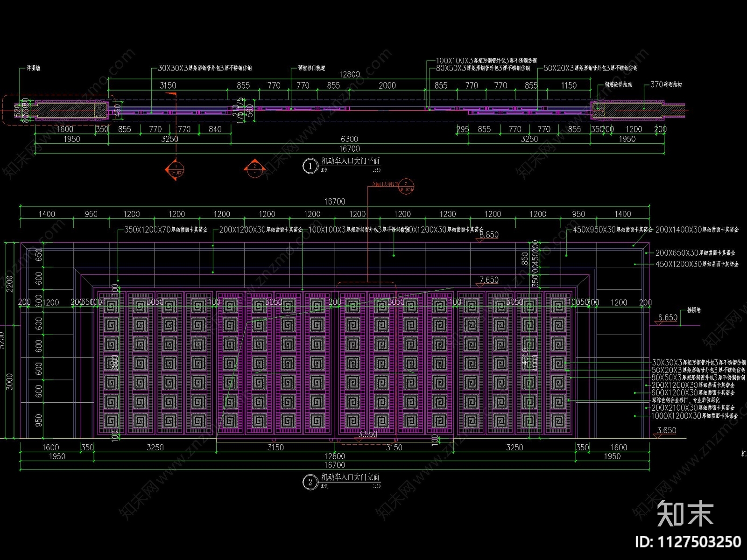This screenshot has height=560, width=747.
Task: Click the 钢筋砼结构 annotation
Action: click(x=618, y=84)
